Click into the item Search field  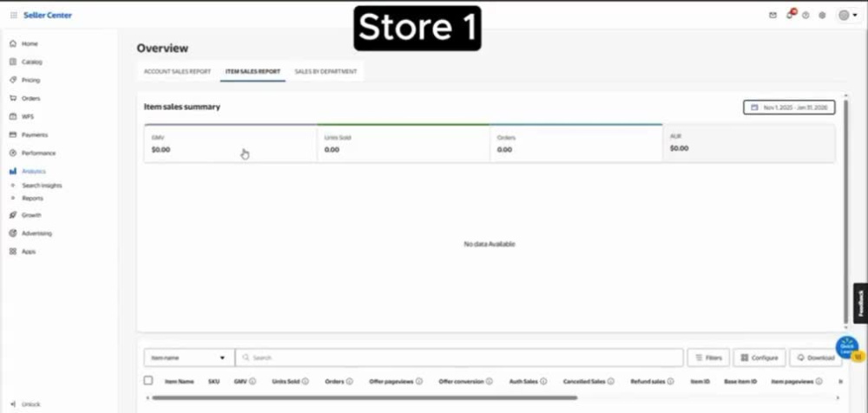tap(459, 357)
